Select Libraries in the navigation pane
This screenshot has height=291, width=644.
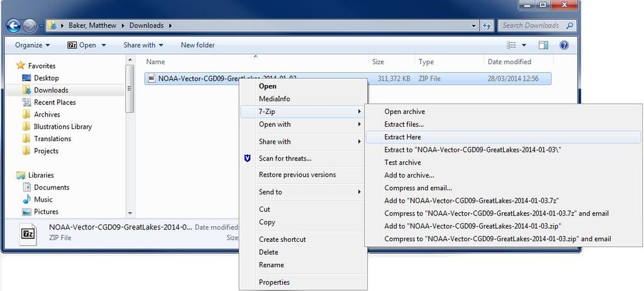pyautogui.click(x=35, y=175)
